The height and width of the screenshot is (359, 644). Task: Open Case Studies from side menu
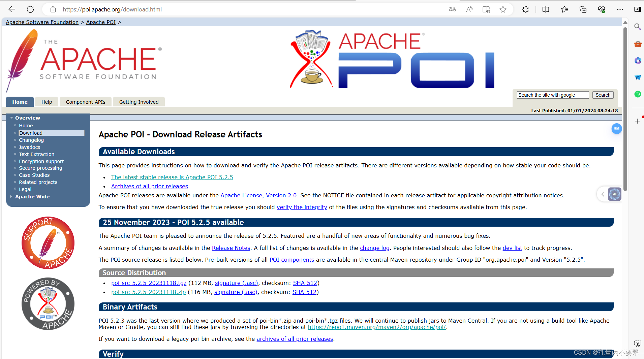coord(34,175)
